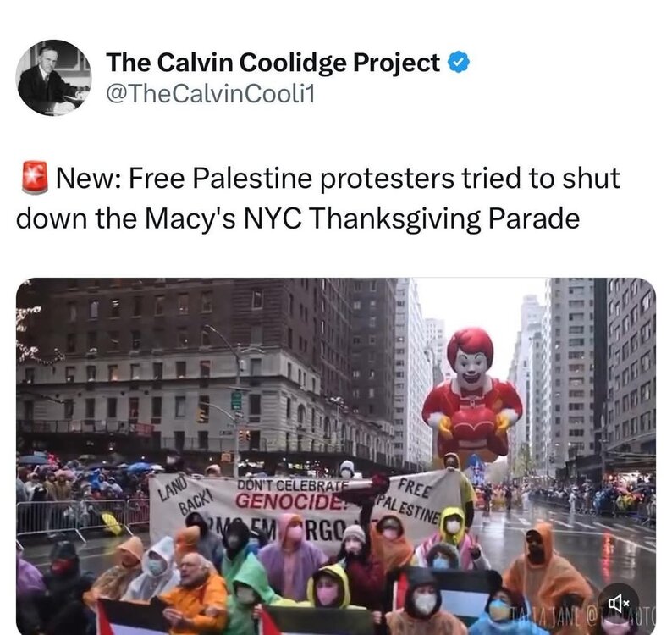
Task: Click the green street sign on the pole
Action: (x=237, y=400)
